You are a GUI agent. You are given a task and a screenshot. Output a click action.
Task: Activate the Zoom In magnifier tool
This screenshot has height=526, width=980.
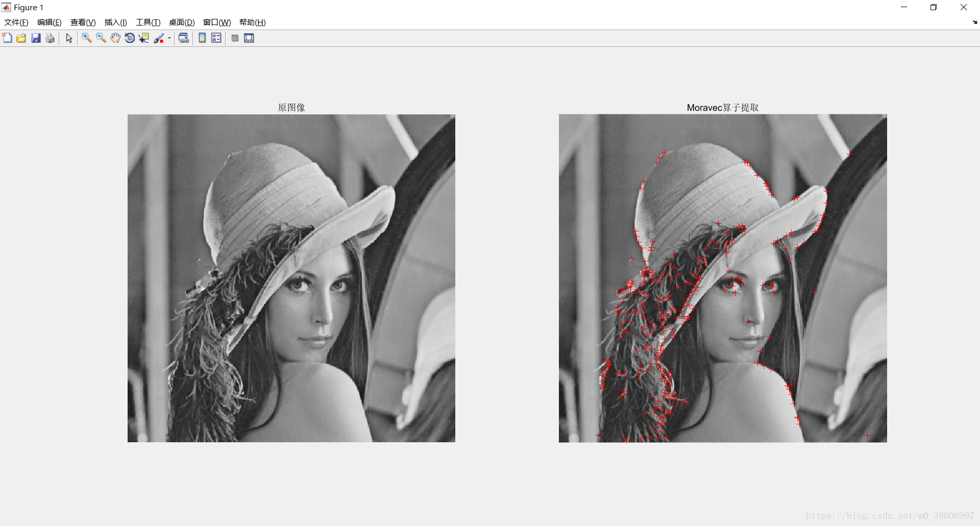pos(87,38)
